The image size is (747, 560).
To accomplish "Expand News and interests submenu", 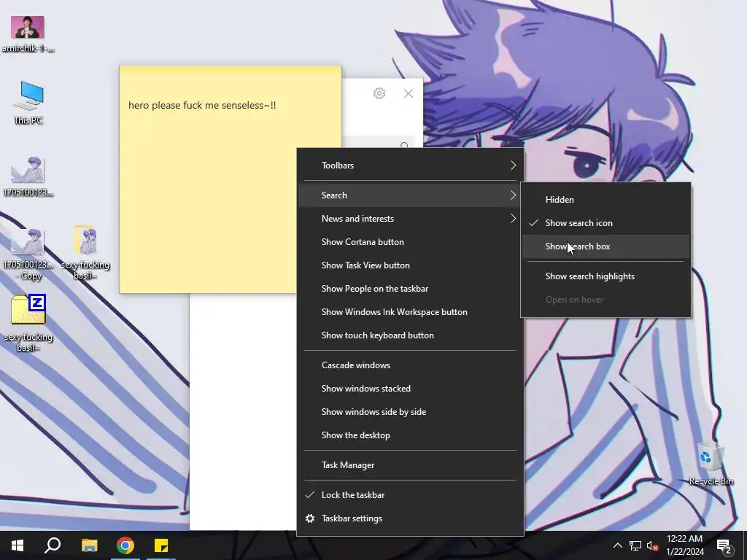I will (410, 219).
